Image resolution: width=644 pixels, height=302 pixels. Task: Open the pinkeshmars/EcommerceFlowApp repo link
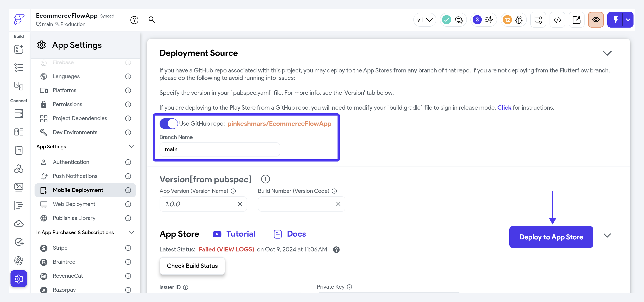(279, 124)
